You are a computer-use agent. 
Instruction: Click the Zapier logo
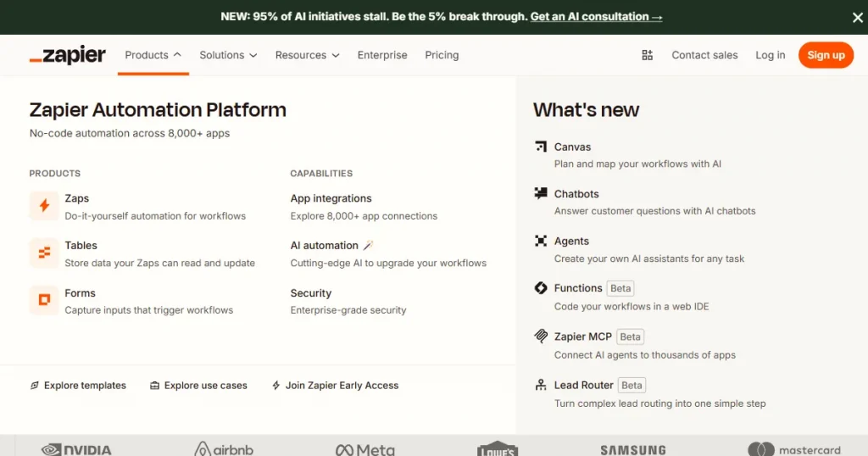coord(67,55)
